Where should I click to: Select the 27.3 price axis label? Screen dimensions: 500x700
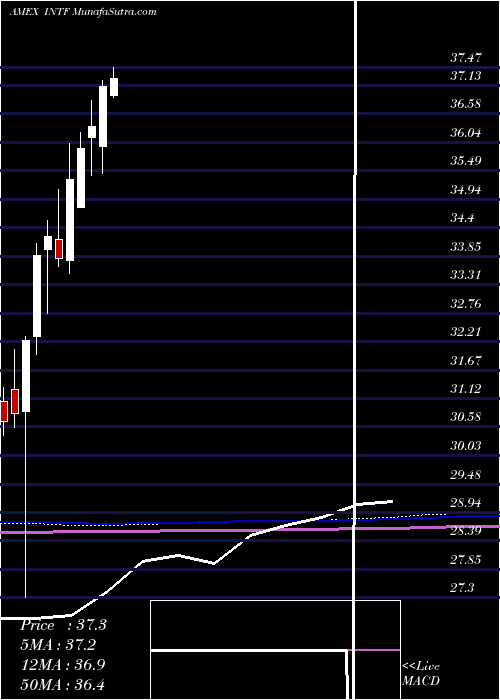tap(462, 588)
